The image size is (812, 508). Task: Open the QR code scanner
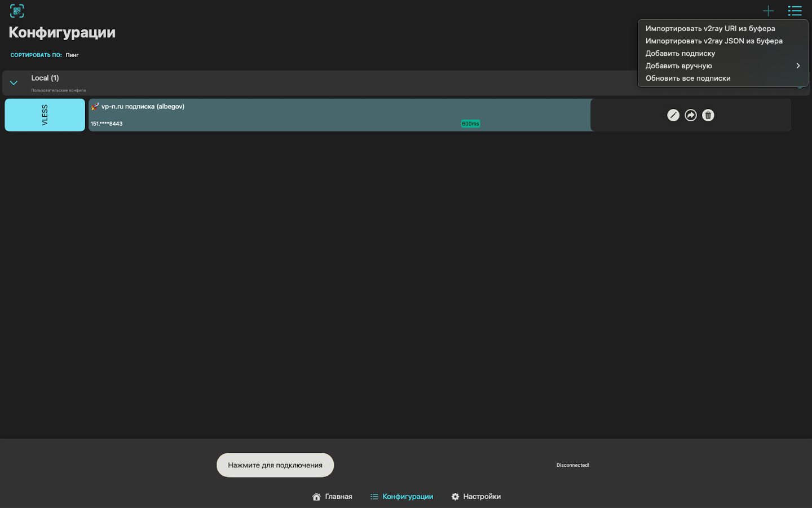[16, 10]
